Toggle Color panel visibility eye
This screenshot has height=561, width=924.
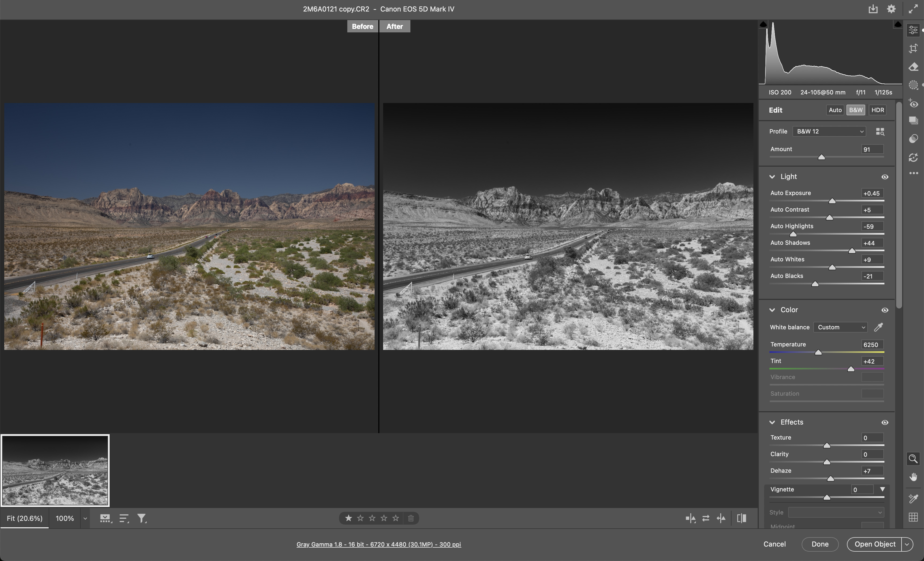[x=885, y=310]
